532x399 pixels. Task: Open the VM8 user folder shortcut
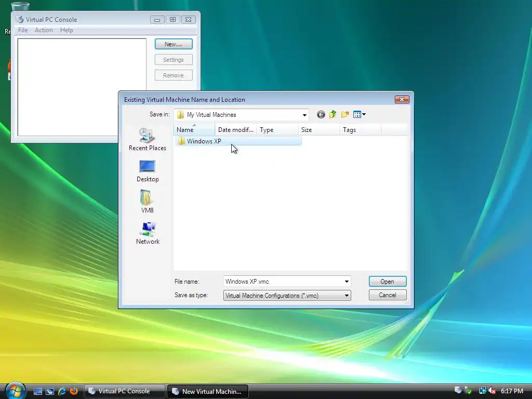point(147,202)
